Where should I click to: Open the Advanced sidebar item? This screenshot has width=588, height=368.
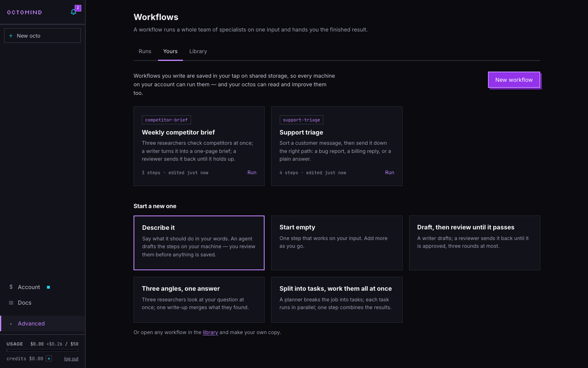tap(42, 323)
